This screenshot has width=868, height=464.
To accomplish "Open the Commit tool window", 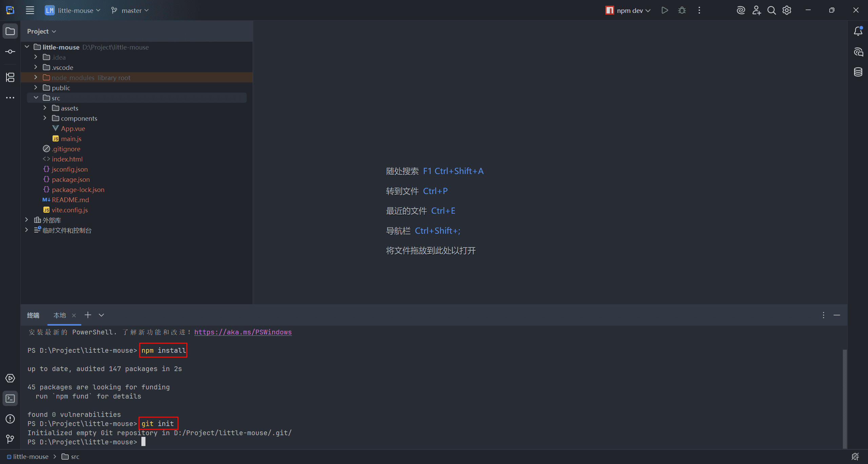I will pyautogui.click(x=10, y=52).
